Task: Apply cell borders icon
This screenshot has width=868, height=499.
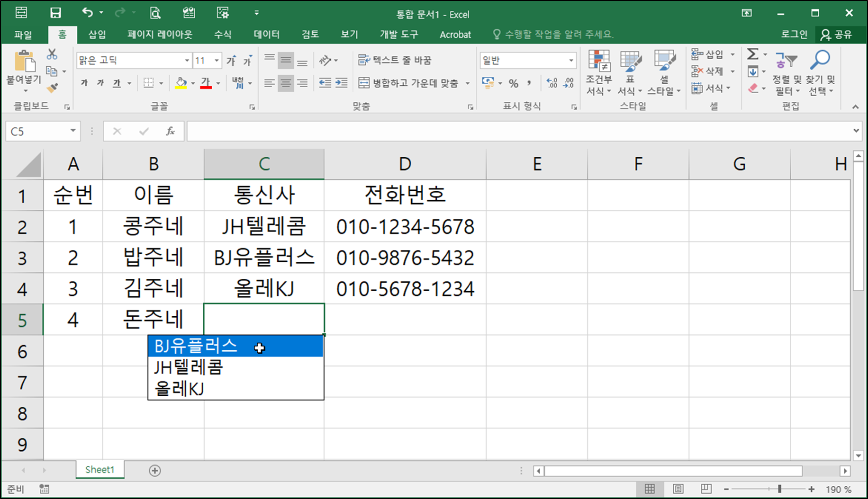Action: tap(149, 83)
